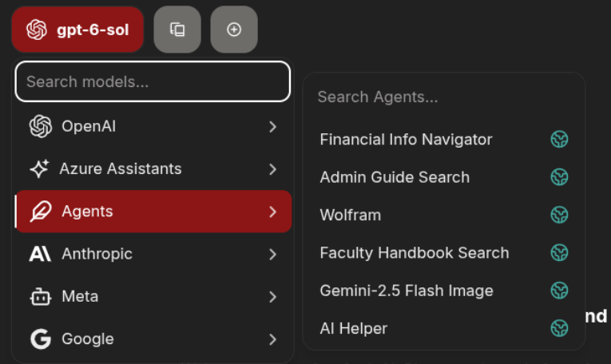Click the Meta robot icon
Screen dimensions: 611x364
coord(40,297)
